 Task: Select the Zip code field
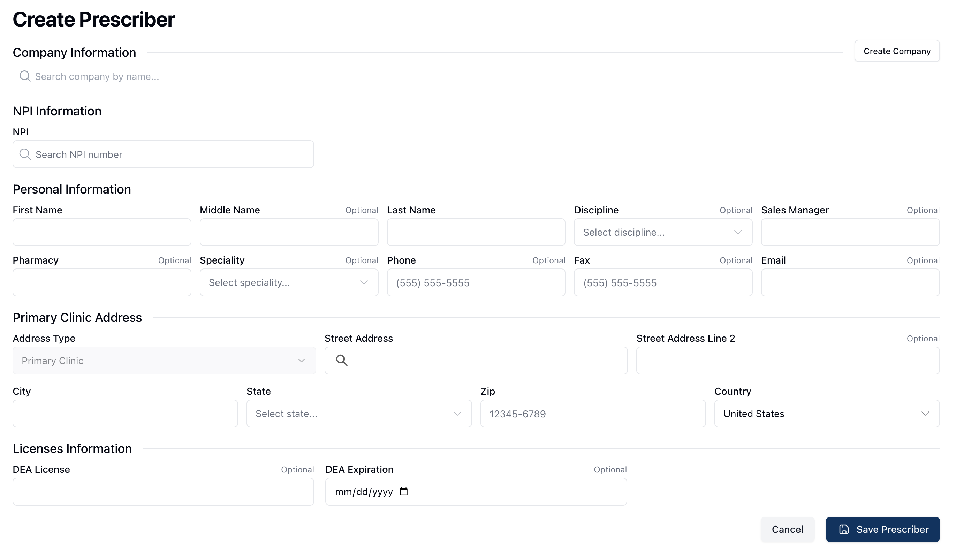coord(593,414)
